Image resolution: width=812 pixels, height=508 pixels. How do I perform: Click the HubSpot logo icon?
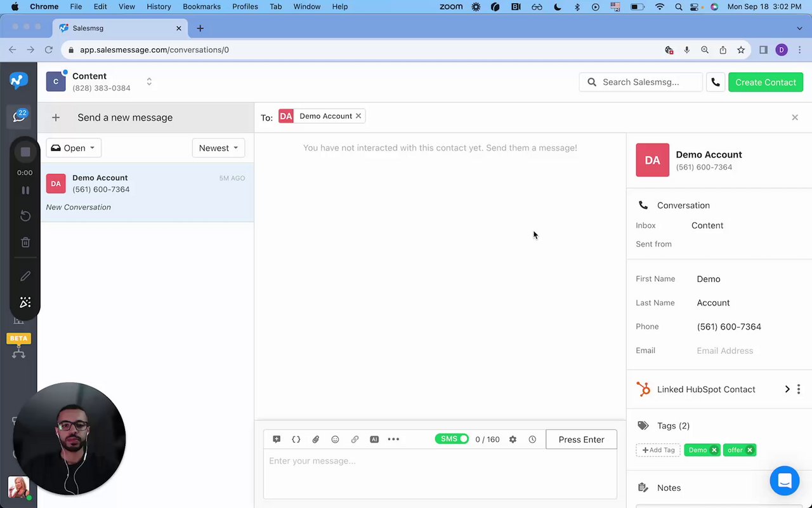643,389
